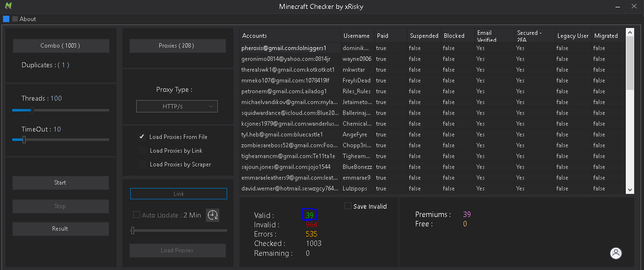Image resolution: width=644 pixels, height=270 pixels.
Task: Close the Minecraft Checker window
Action: coord(634,7)
